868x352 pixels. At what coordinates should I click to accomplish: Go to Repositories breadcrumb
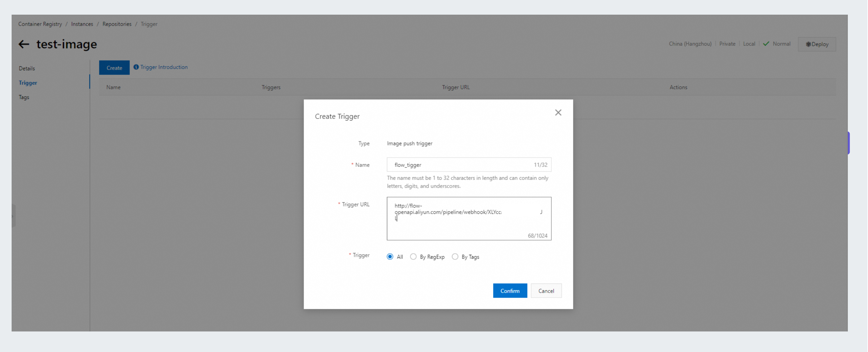(x=117, y=24)
